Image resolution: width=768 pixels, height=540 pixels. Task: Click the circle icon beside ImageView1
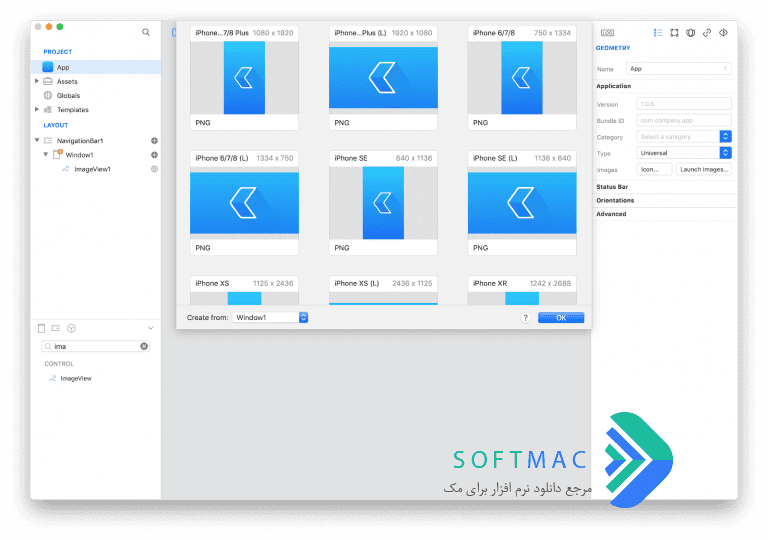(154, 169)
